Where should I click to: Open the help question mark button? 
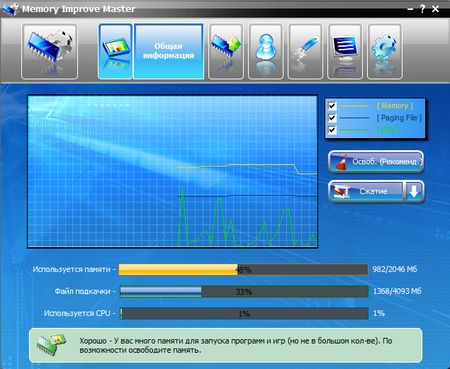[x=422, y=9]
